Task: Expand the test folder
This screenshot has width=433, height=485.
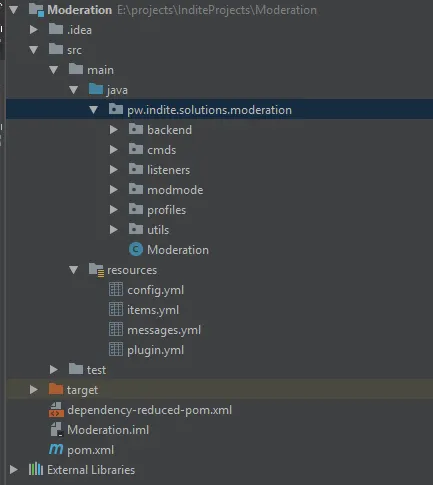Action: click(x=54, y=370)
